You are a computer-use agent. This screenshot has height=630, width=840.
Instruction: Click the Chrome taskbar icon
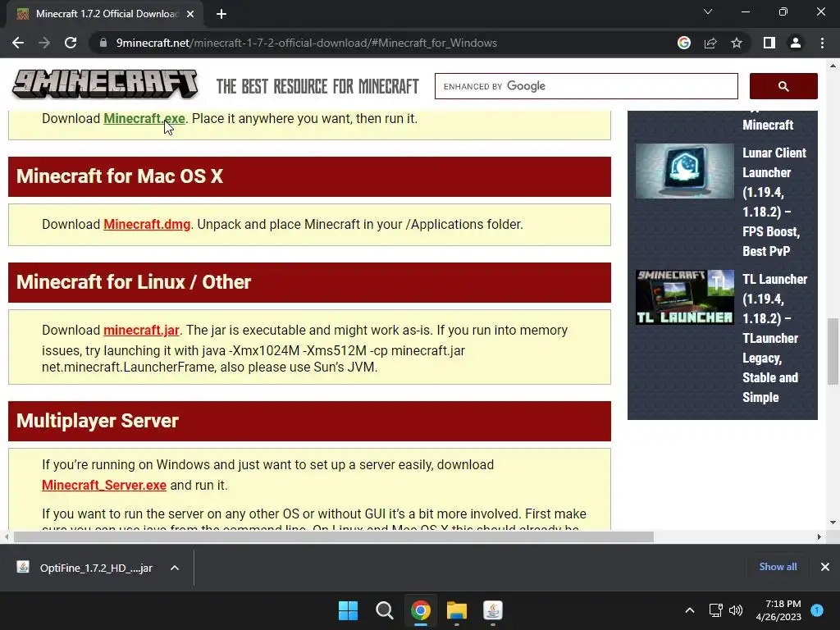tap(421, 610)
